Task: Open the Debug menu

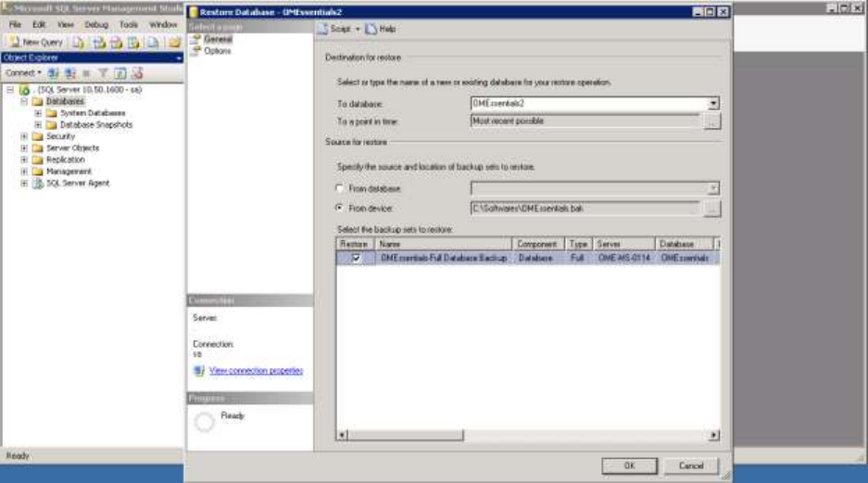Action: pyautogui.click(x=96, y=24)
